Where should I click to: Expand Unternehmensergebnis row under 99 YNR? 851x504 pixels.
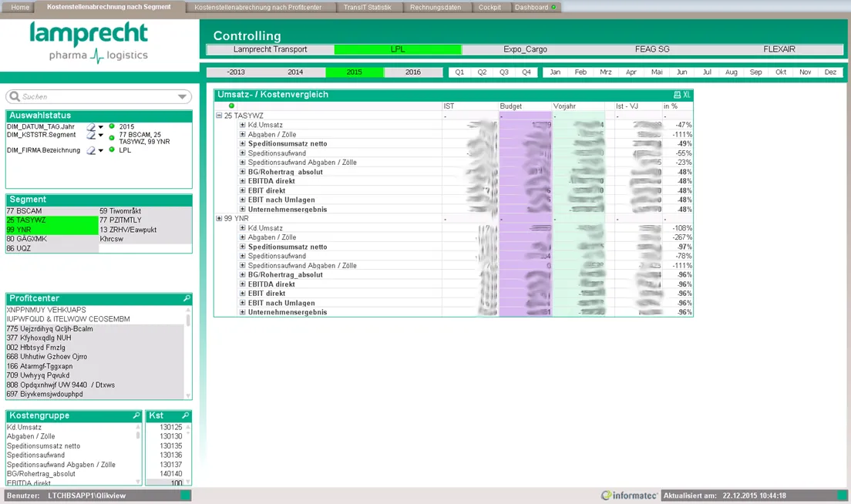click(243, 312)
